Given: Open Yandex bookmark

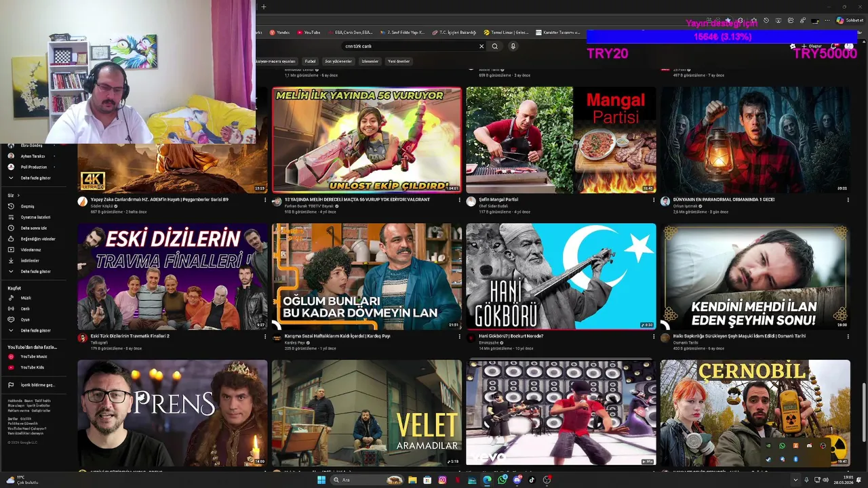Looking at the screenshot, I should (x=279, y=32).
